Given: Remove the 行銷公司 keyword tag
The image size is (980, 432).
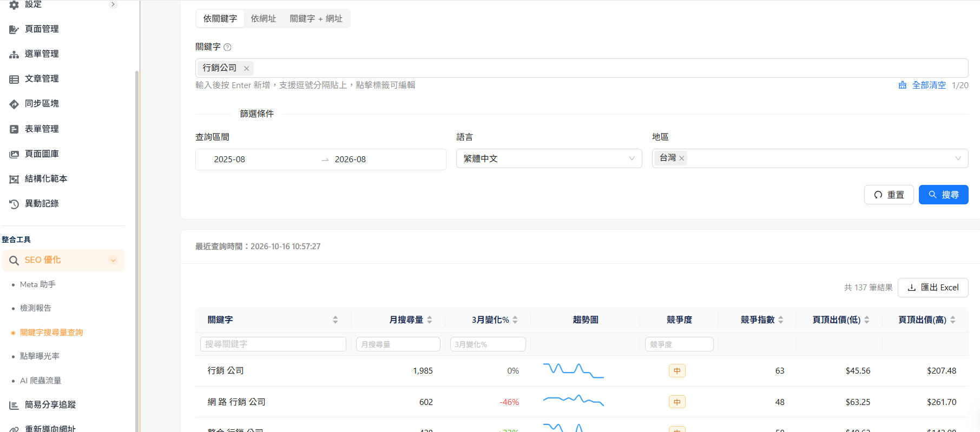Looking at the screenshot, I should pos(246,68).
